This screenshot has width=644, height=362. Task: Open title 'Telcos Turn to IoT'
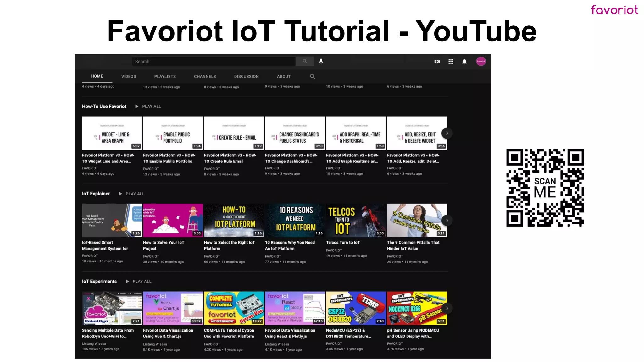click(x=343, y=243)
